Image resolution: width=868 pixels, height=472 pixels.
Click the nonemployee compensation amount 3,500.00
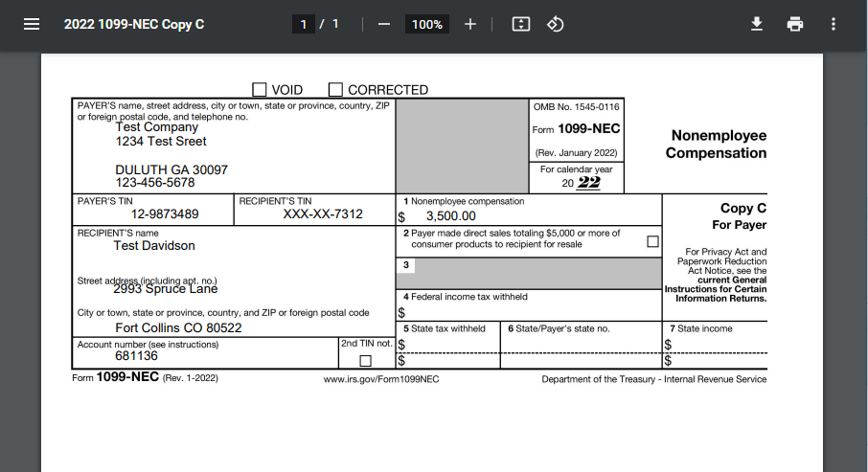450,216
